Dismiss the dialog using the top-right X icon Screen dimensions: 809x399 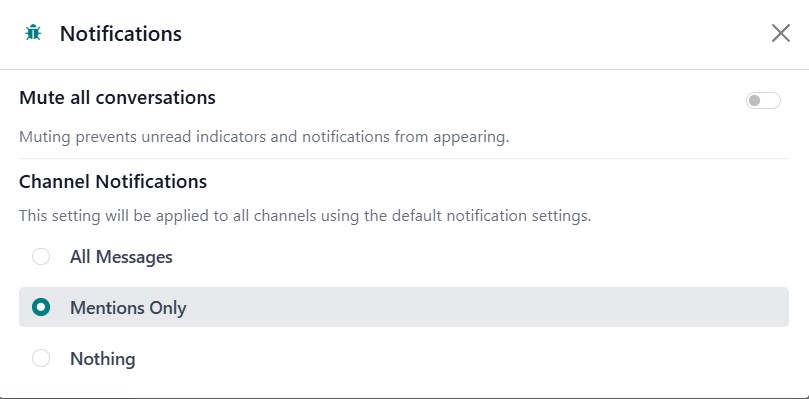[x=781, y=33]
